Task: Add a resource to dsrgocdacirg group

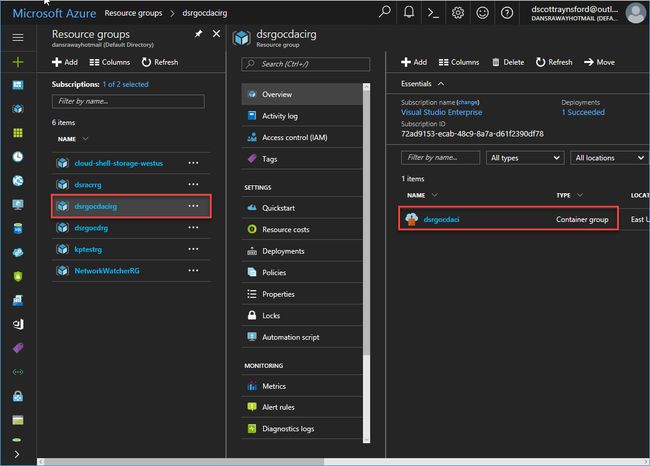Action: (414, 62)
